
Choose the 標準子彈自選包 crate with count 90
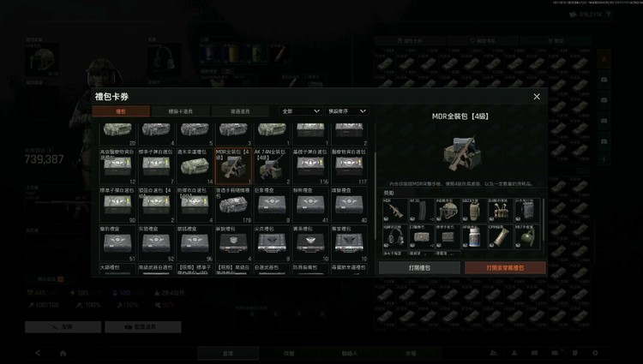click(117, 205)
